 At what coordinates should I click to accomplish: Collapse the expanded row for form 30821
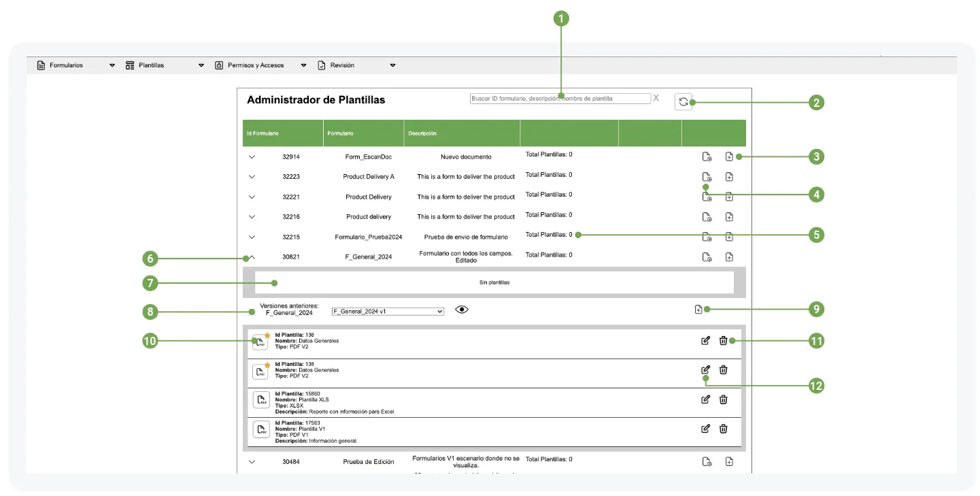(x=252, y=257)
